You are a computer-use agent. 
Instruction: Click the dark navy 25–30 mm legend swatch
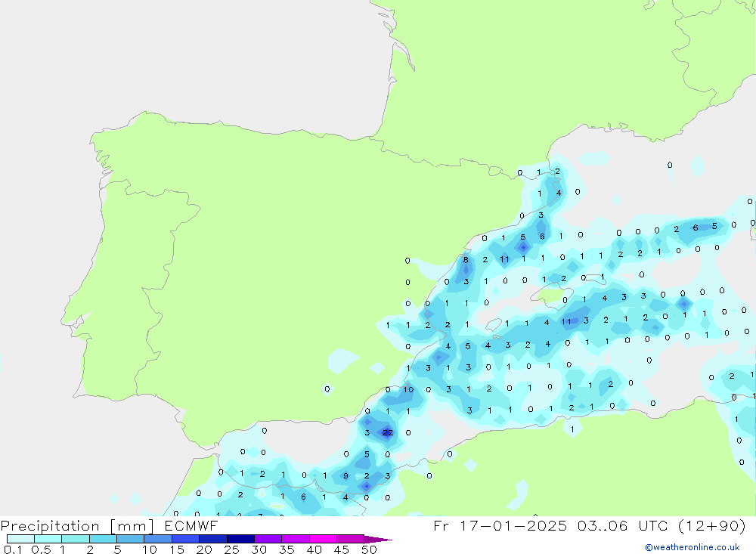click(x=240, y=539)
